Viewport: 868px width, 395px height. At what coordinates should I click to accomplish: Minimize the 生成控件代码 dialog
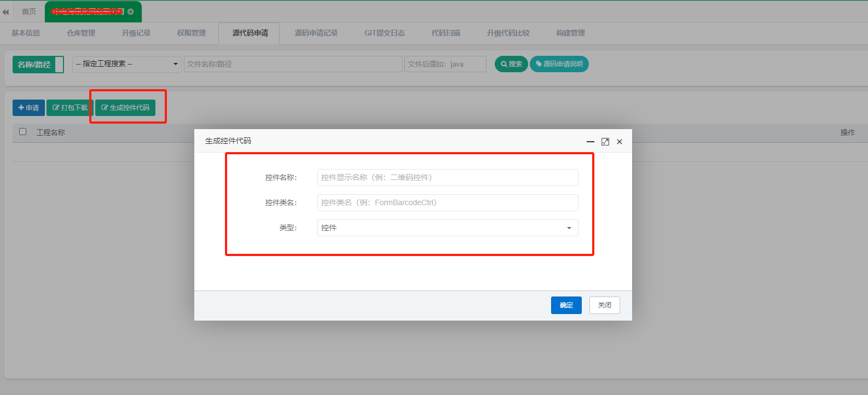tap(591, 142)
